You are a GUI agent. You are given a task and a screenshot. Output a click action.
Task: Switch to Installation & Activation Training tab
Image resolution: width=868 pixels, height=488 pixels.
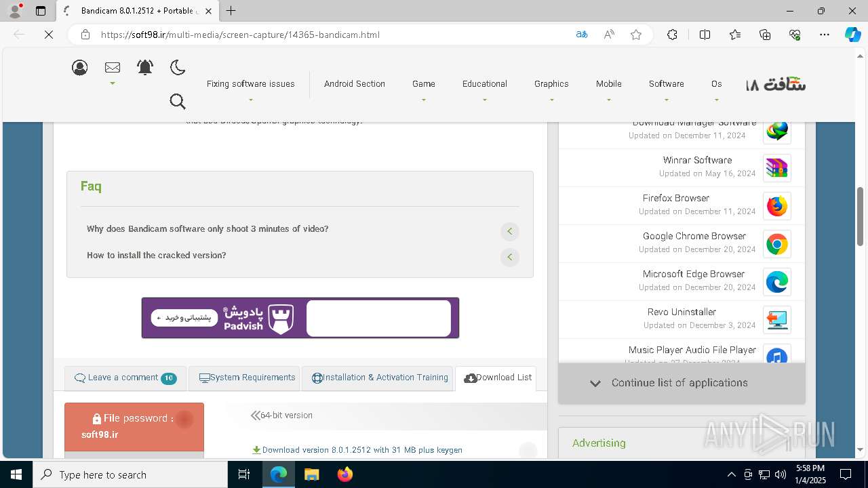[x=377, y=378]
